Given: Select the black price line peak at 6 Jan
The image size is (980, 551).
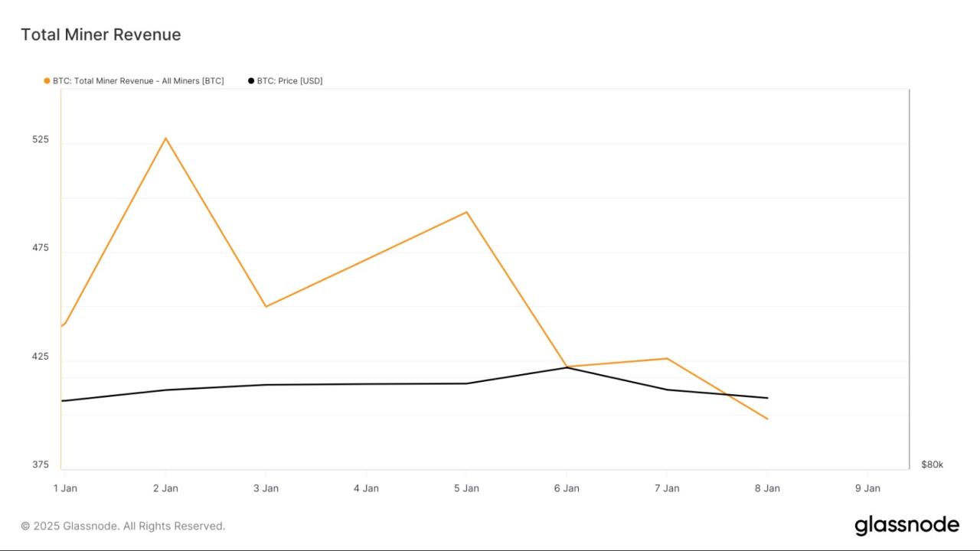Looking at the screenshot, I should coord(567,367).
